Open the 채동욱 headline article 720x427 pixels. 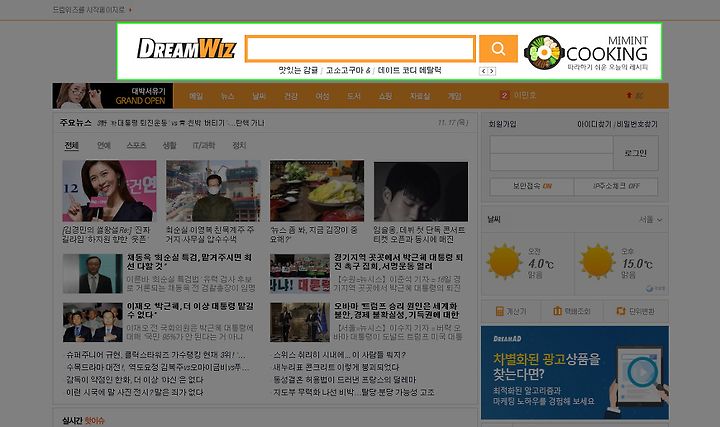(189, 262)
